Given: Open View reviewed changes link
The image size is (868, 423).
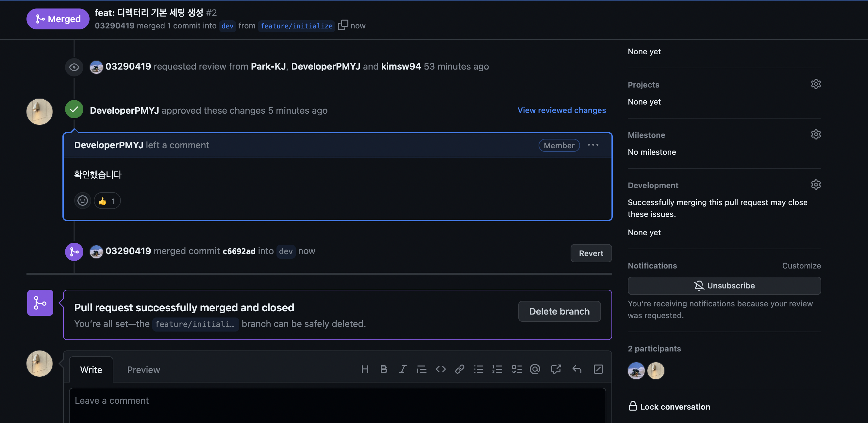Looking at the screenshot, I should click(561, 110).
